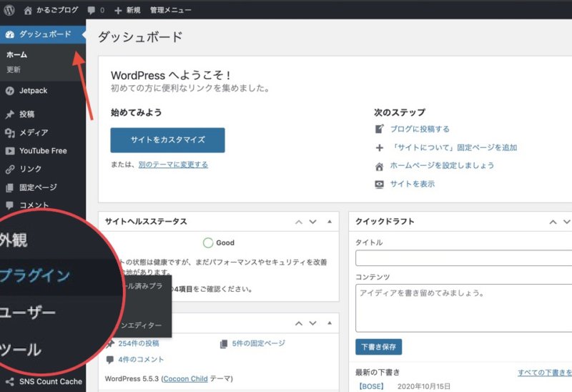Open the ブログに投稿する link

420,129
